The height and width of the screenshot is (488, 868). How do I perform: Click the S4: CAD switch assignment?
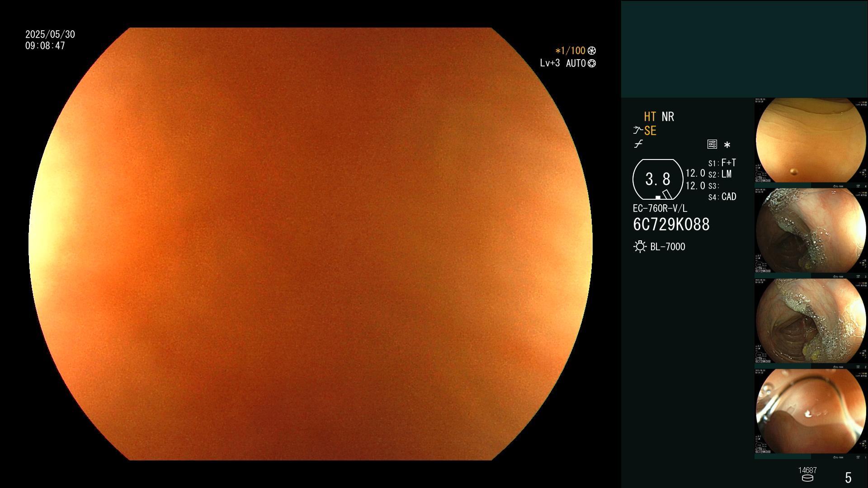722,197
